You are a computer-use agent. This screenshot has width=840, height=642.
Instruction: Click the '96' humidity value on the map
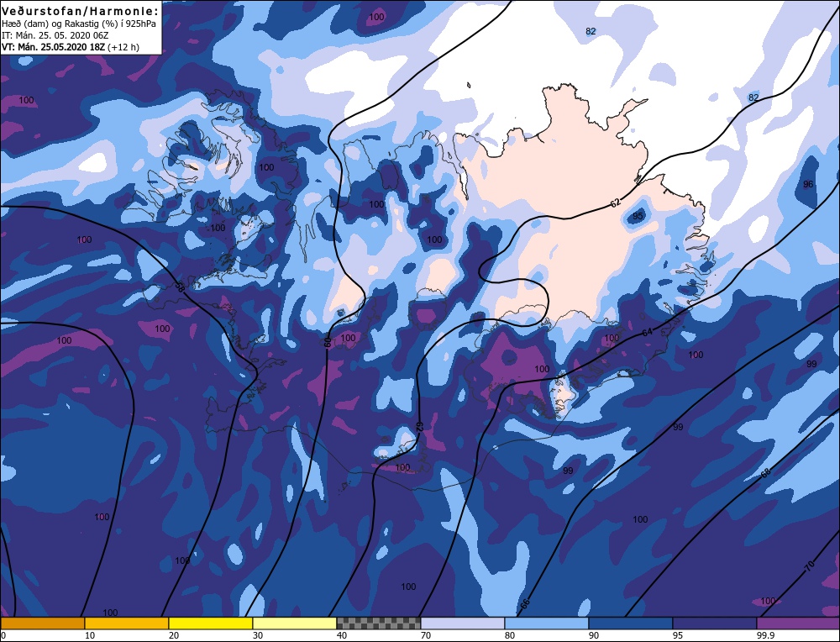point(808,184)
